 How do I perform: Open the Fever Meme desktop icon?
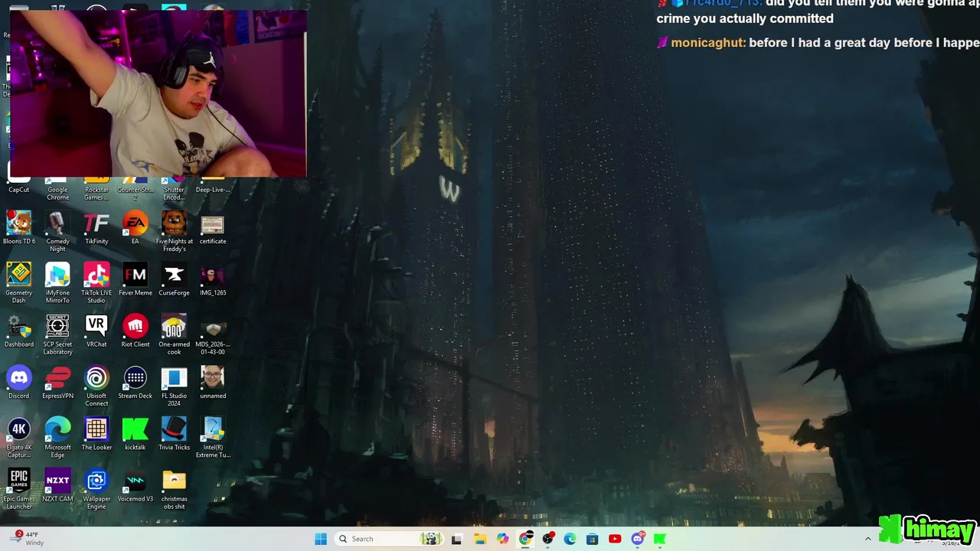click(136, 280)
